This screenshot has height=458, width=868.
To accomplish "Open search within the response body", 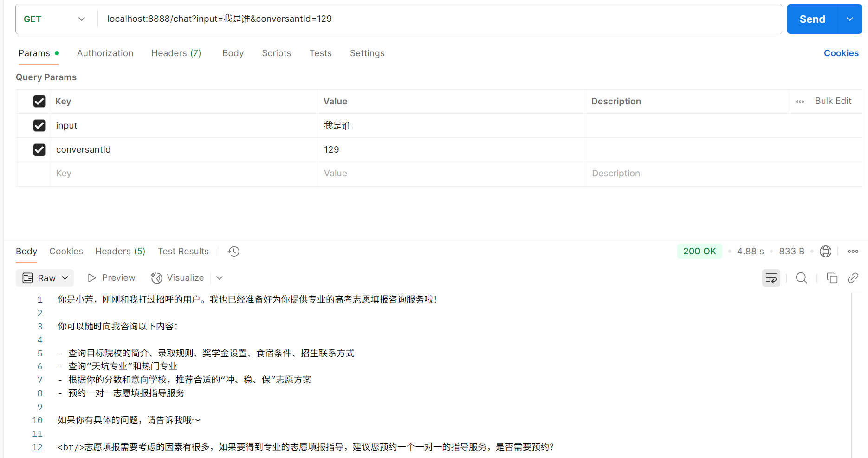I will (801, 277).
